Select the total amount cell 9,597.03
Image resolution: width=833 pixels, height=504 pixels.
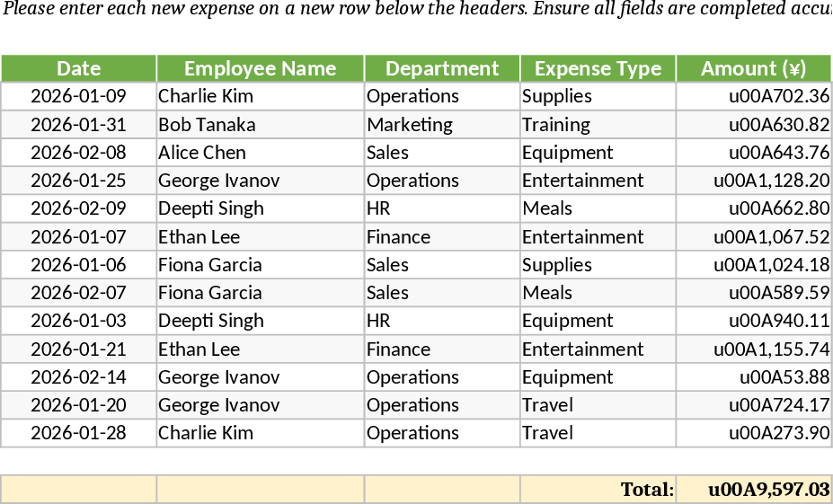[753, 490]
